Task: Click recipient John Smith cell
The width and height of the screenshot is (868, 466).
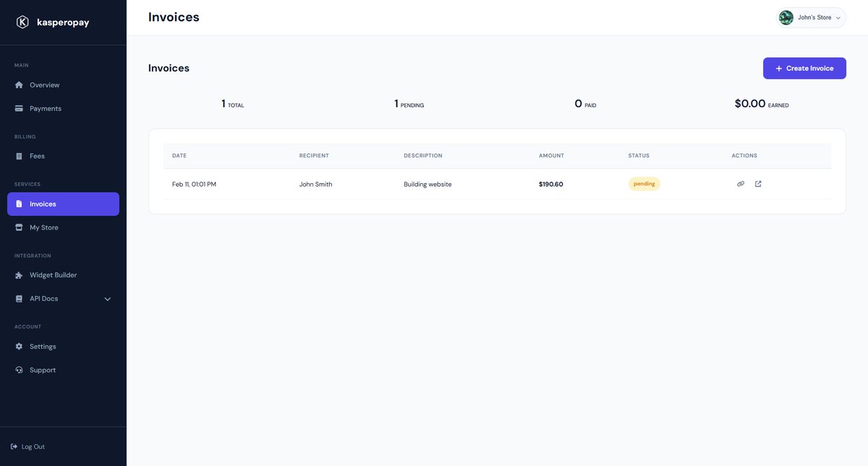Action: point(315,185)
